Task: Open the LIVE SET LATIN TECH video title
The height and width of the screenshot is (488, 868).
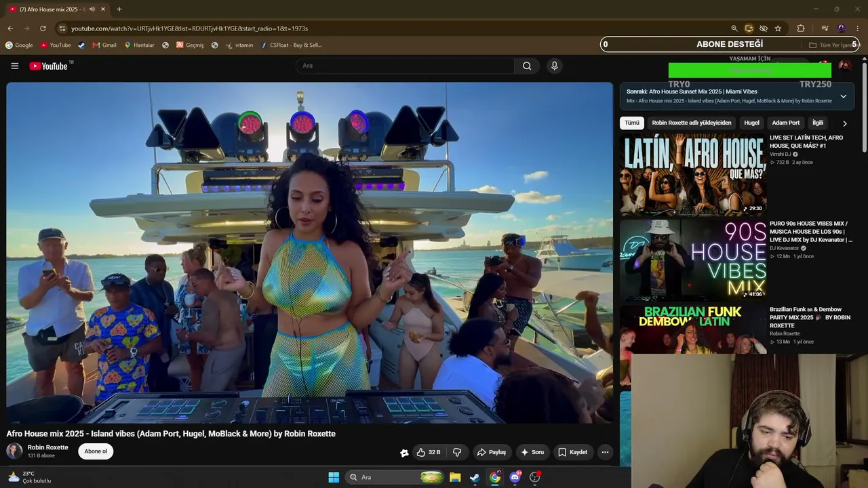Action: tap(806, 142)
